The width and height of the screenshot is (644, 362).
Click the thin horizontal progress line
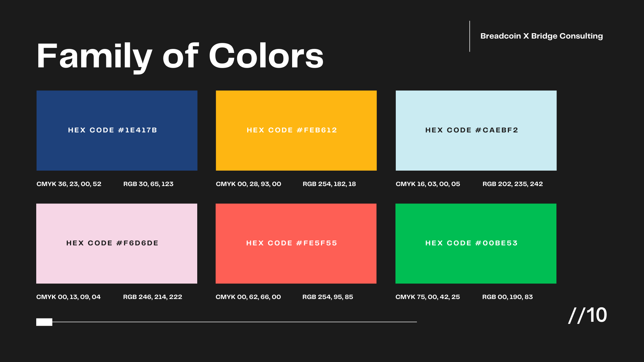coord(235,322)
